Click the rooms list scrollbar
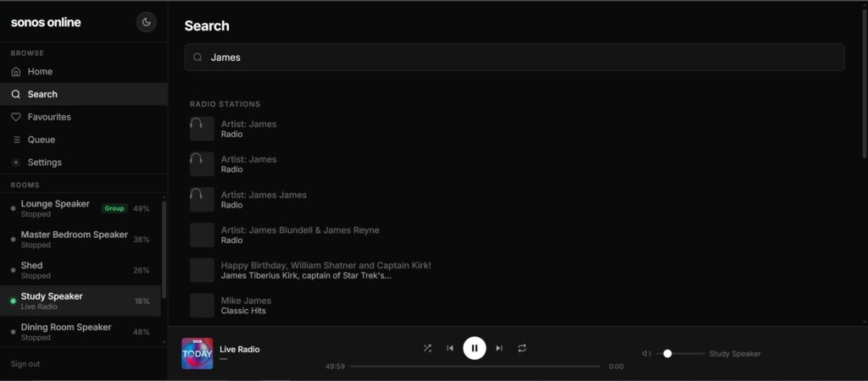 coord(164,249)
